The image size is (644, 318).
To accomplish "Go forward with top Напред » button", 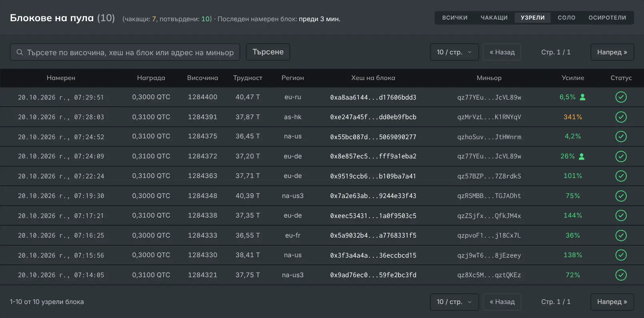I will 612,52.
